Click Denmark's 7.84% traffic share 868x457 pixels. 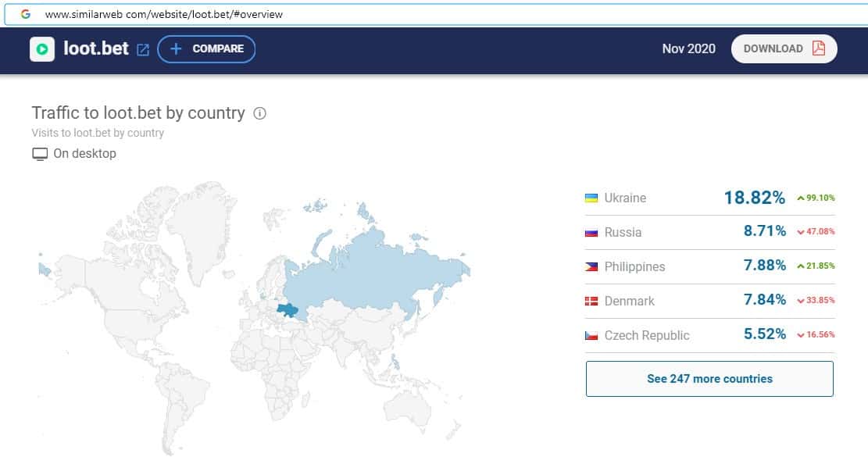765,299
